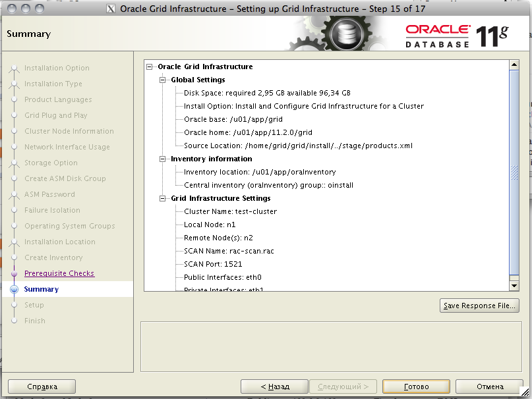532x399 pixels.
Task: Open help with the Справка button
Action: [x=42, y=386]
